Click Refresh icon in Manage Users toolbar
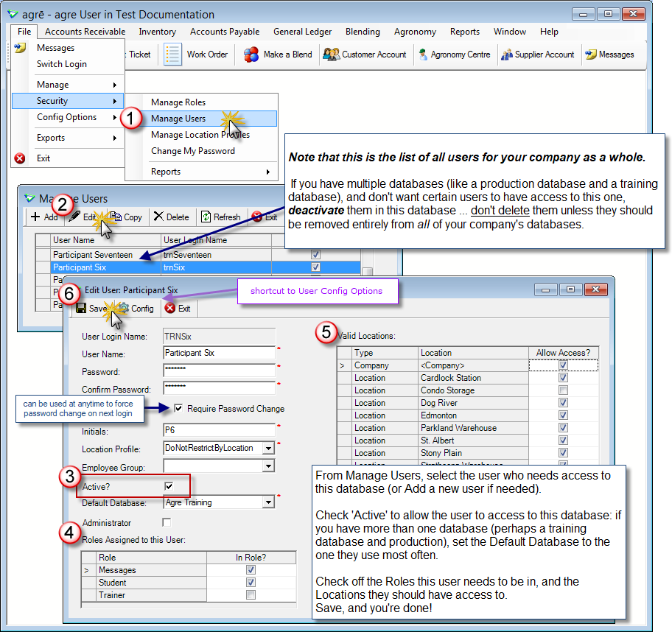Screen dimensions: 672x632 (x=206, y=217)
